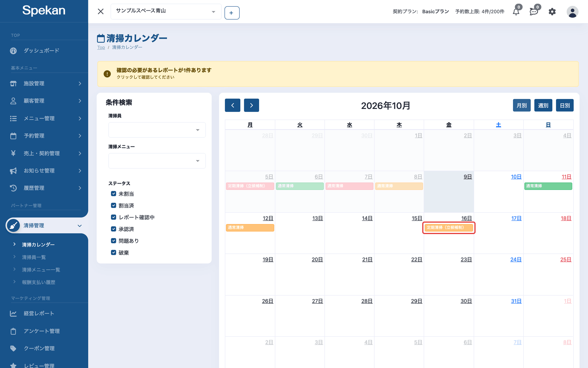Open the 清掃員 dropdown
This screenshot has height=368, width=588.
pos(157,130)
